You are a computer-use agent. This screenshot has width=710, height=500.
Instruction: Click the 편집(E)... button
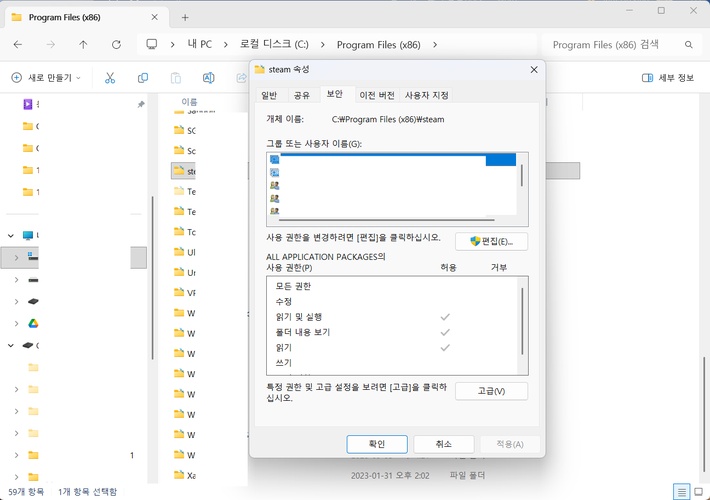click(x=491, y=241)
